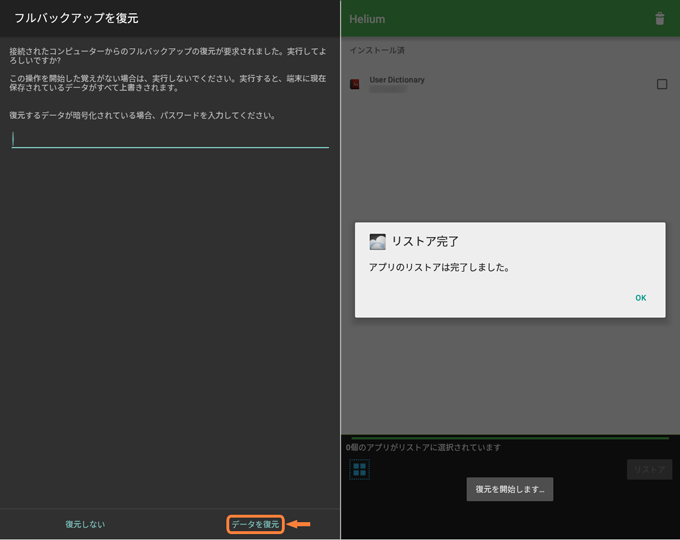Focus the backup password input field
This screenshot has height=540, width=680.
170,139
